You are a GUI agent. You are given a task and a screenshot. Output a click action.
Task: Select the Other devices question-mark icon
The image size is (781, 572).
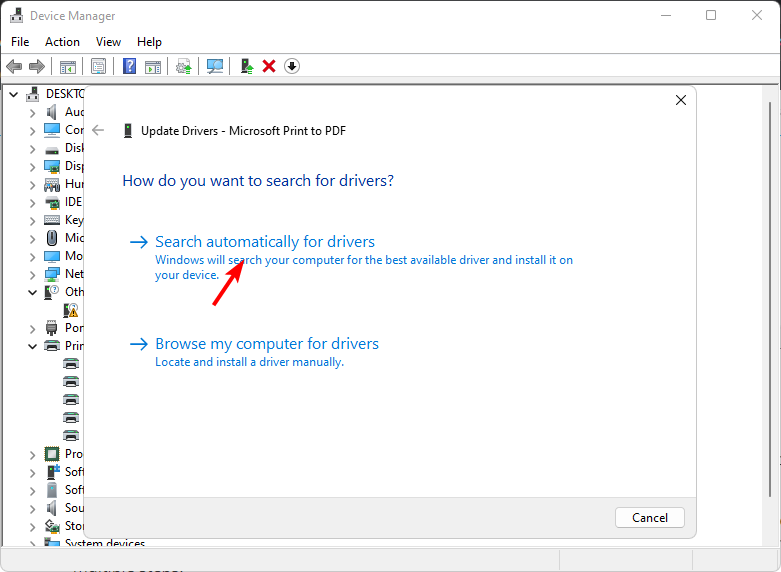pyautogui.click(x=51, y=292)
